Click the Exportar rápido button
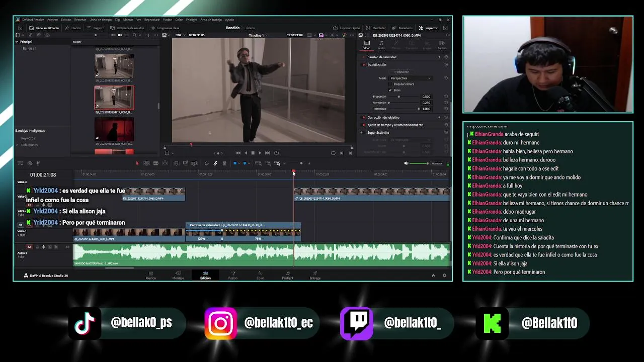Viewport: 644px width, 362px height. (x=347, y=28)
